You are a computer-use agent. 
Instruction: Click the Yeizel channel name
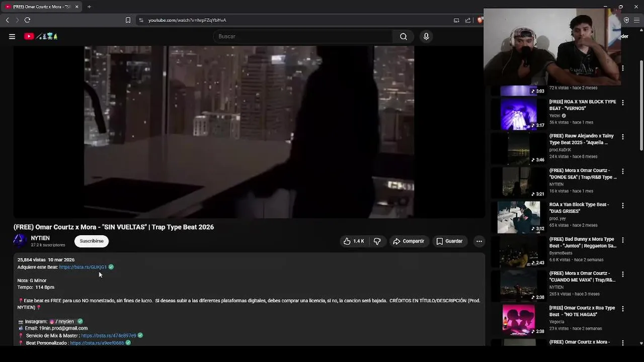tap(555, 116)
